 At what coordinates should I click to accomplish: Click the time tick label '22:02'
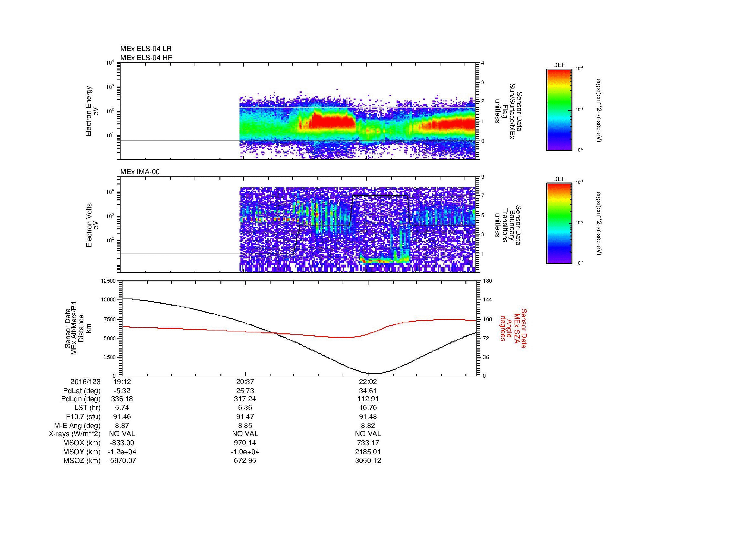(368, 382)
